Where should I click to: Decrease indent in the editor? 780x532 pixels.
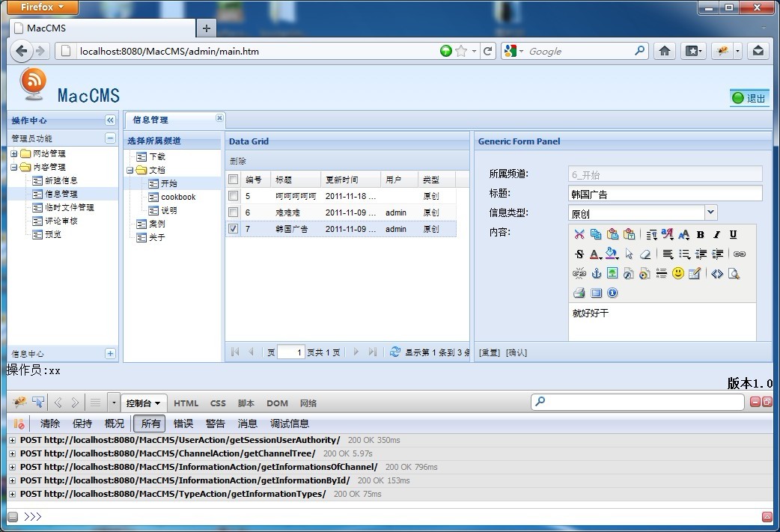click(701, 254)
